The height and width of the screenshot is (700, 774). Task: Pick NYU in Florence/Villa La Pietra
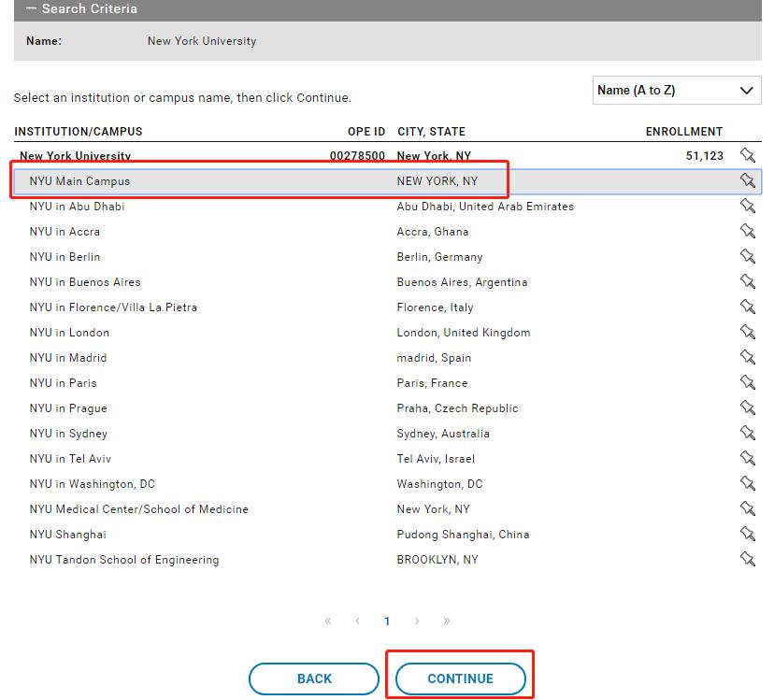pyautogui.click(x=113, y=307)
